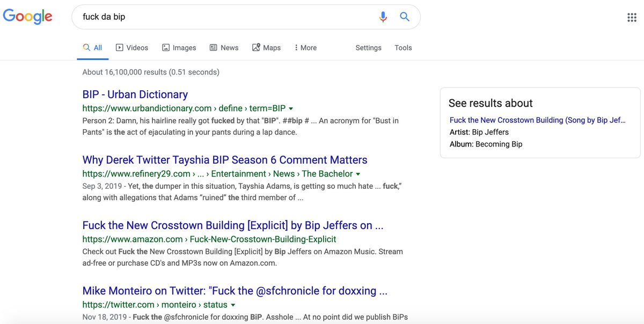Switch to the Videos tab
Screen dimensions: 644x324
point(132,48)
